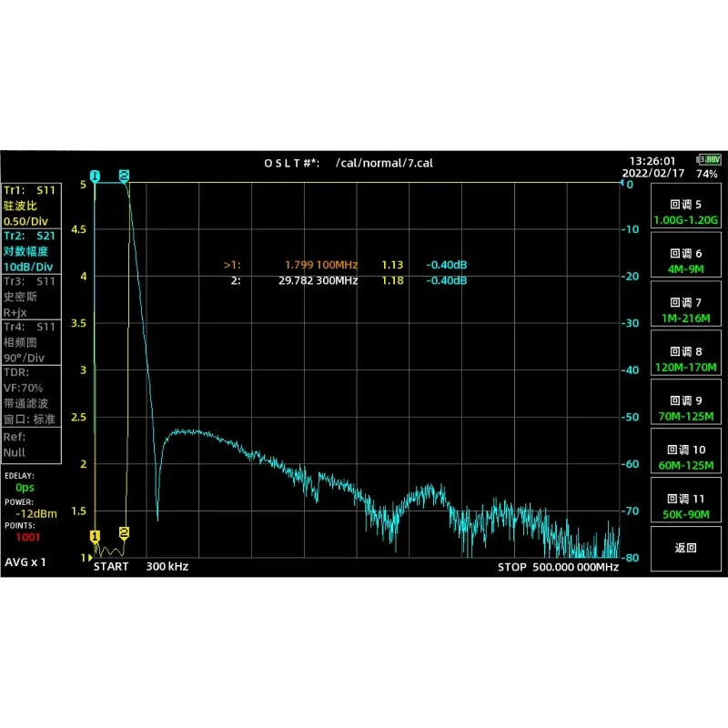Open the Ref: Null channel selector
The image size is (728, 728).
coord(30,444)
